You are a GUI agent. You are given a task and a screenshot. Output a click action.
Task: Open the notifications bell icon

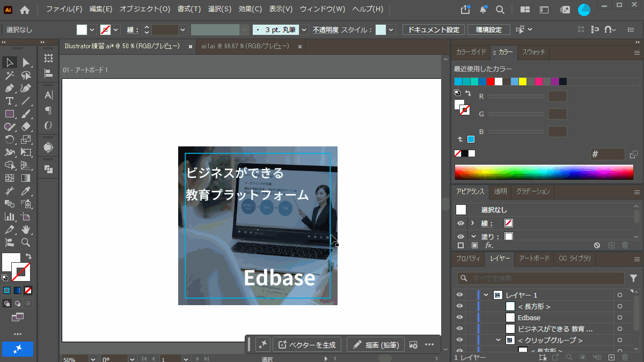484,10
